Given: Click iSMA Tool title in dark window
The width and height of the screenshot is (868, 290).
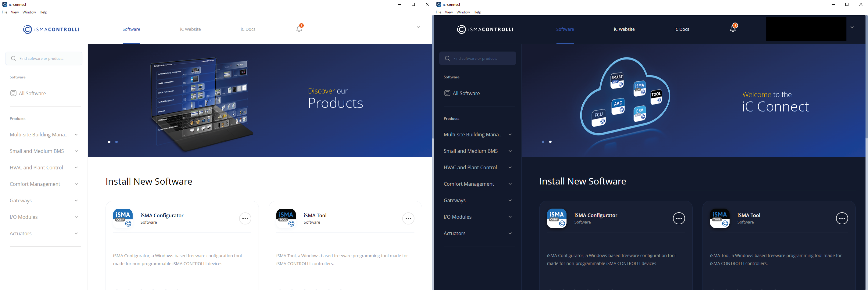Looking at the screenshot, I should (x=749, y=215).
